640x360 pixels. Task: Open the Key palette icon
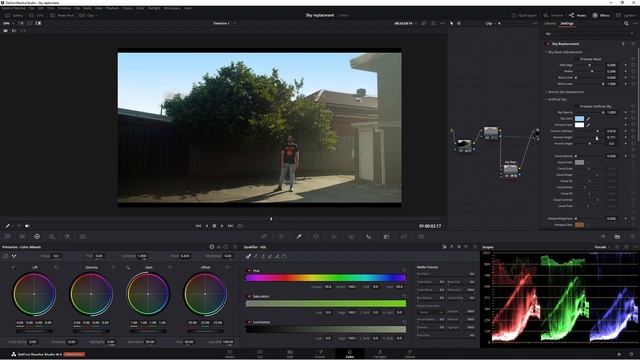pos(386,236)
